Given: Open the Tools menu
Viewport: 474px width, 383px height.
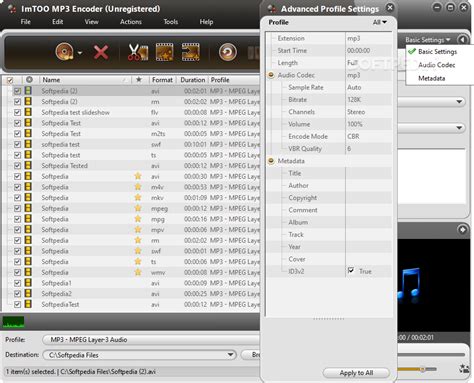Looking at the screenshot, I should (171, 22).
